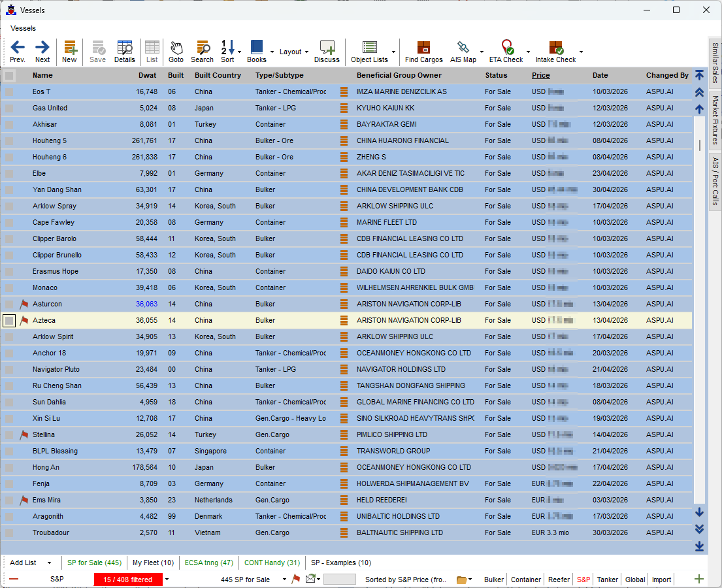Tick the Azteca row checkbox
722x588 pixels.
9,321
